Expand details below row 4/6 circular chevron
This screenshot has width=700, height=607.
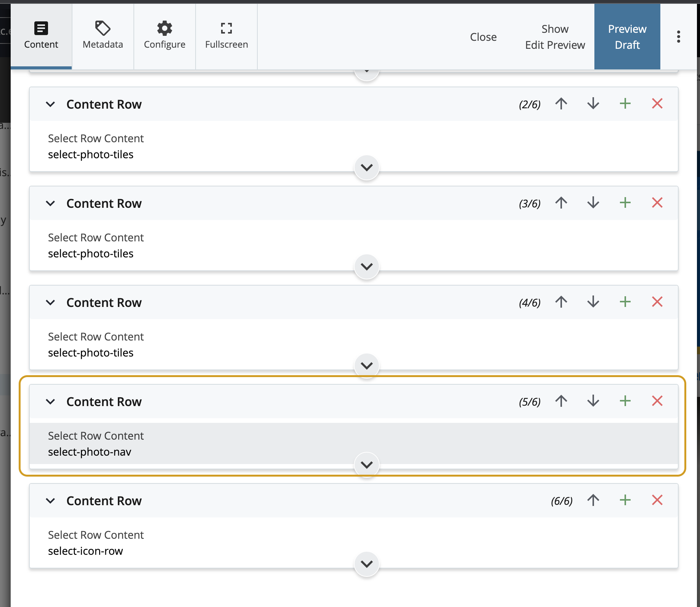pos(367,366)
